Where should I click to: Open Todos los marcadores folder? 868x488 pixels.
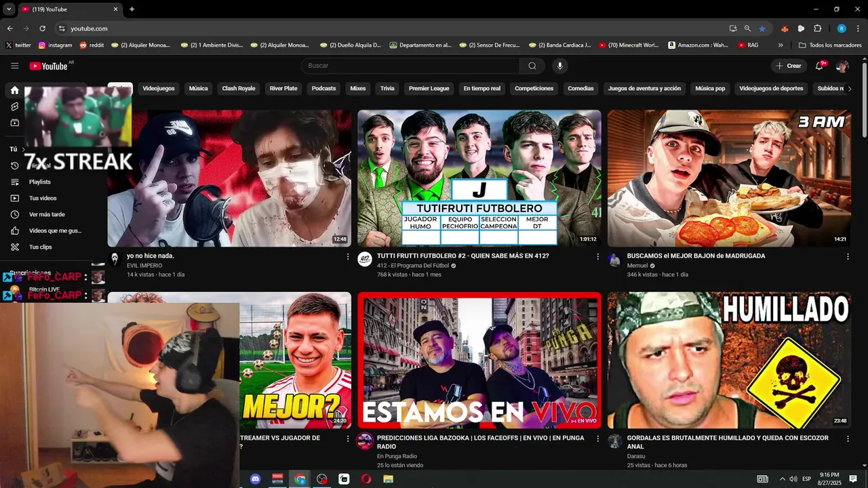pyautogui.click(x=831, y=45)
